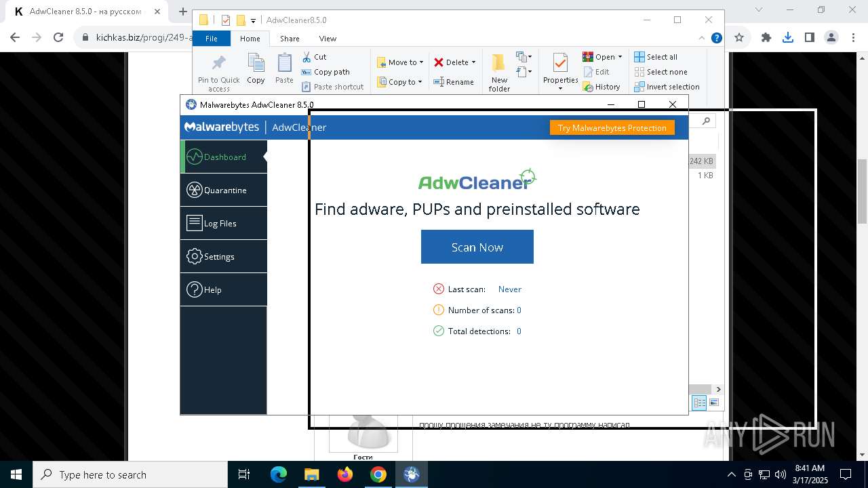Show hidden system tray icons
This screenshot has height=488, width=868.
coord(731,474)
